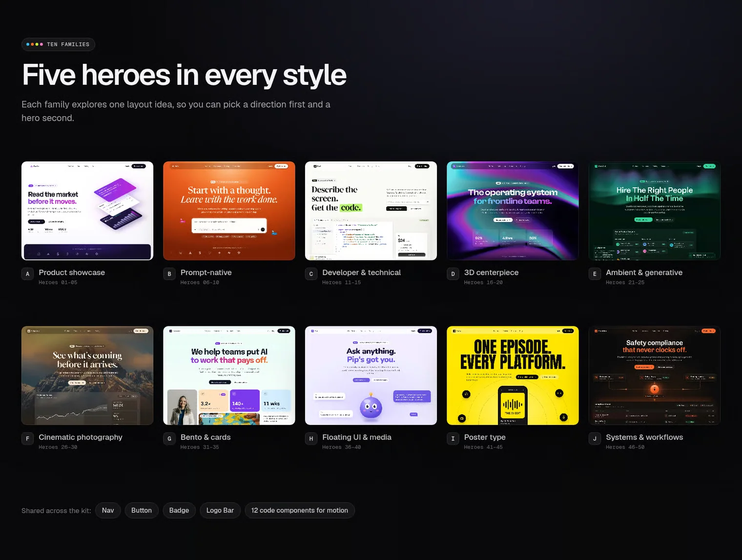Open the Prompt-native orange hero thumbnail
742x560 pixels.
pyautogui.click(x=229, y=211)
